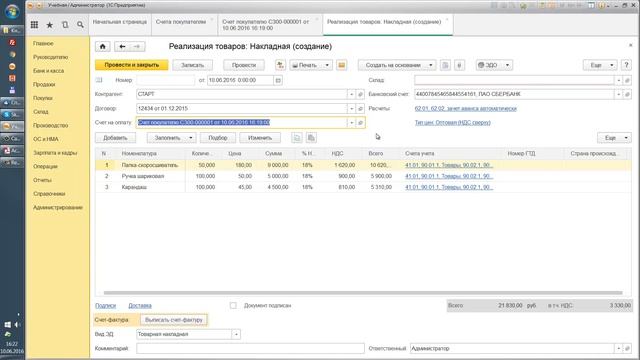Open Склад section in sidebar
The width and height of the screenshot is (640, 360).
(x=41, y=112)
